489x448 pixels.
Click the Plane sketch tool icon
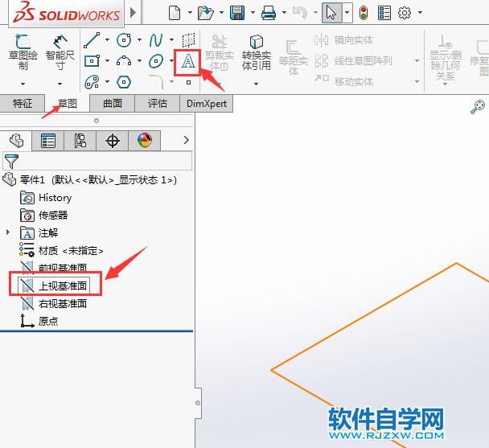pyautogui.click(x=188, y=40)
